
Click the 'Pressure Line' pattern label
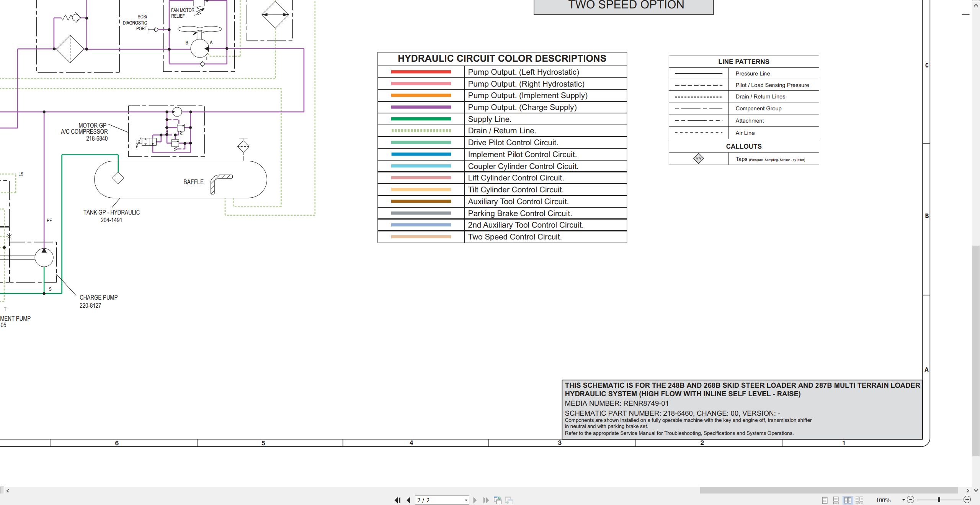click(x=752, y=74)
